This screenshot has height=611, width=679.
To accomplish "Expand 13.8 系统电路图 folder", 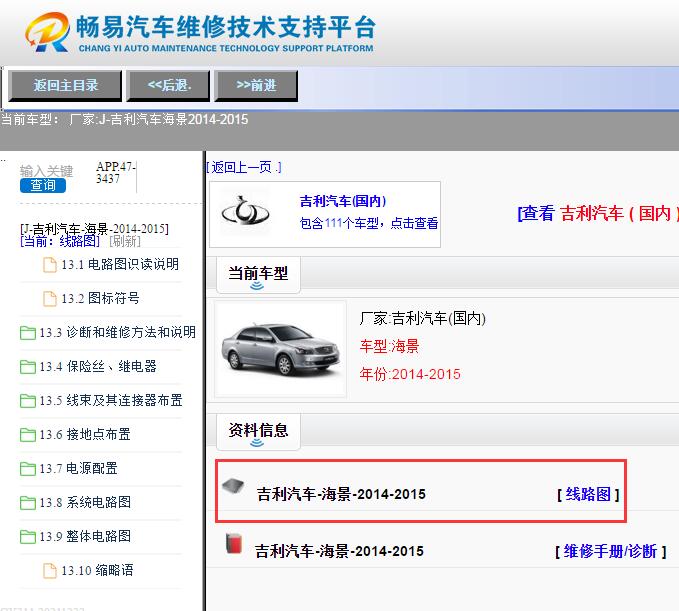I will pos(85,502).
